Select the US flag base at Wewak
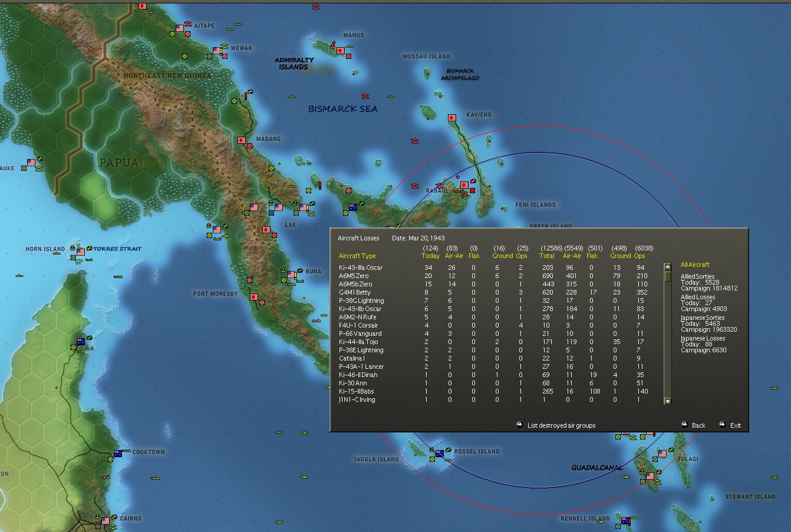791x532 pixels. (x=217, y=51)
